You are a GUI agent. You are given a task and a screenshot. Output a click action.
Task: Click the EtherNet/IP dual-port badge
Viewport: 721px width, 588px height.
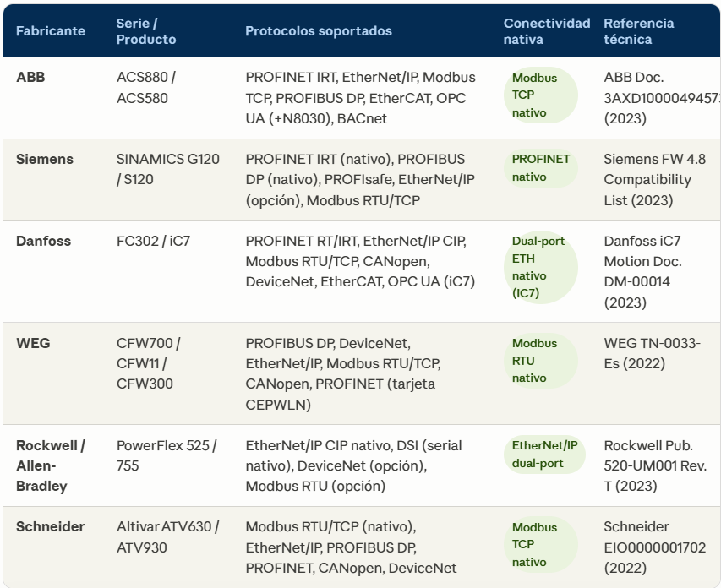point(544,455)
